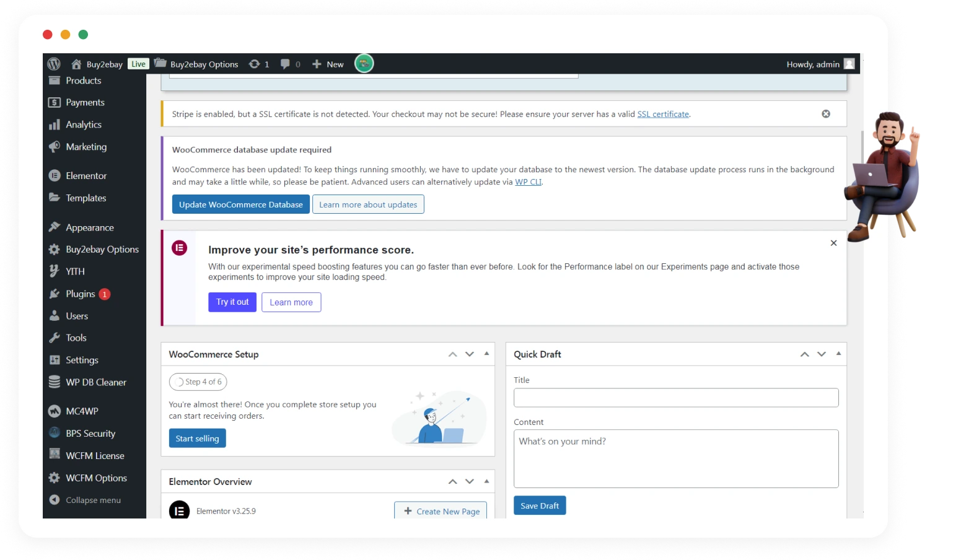Click the WCFM License icon
Viewport: 966px width, 560px height.
tap(55, 454)
